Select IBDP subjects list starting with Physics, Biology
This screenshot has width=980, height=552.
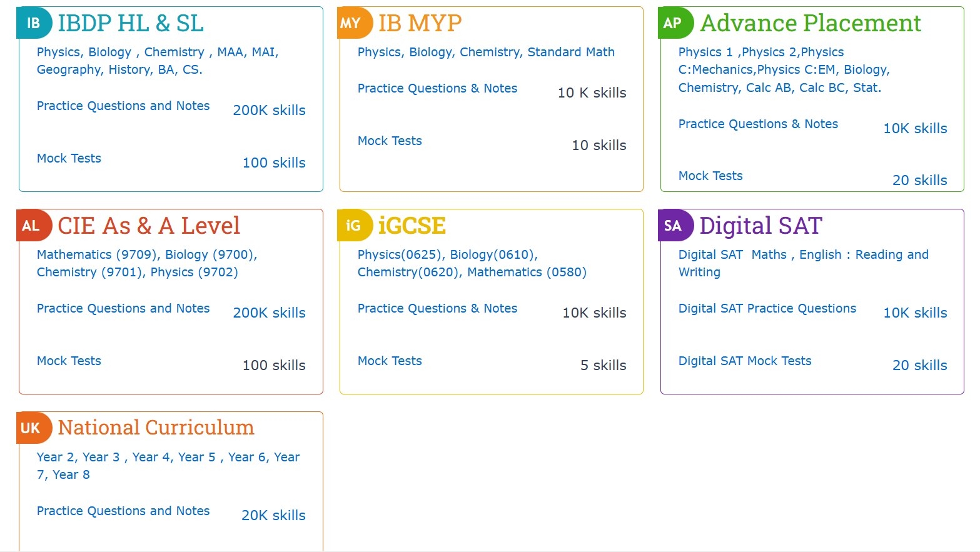pos(158,61)
